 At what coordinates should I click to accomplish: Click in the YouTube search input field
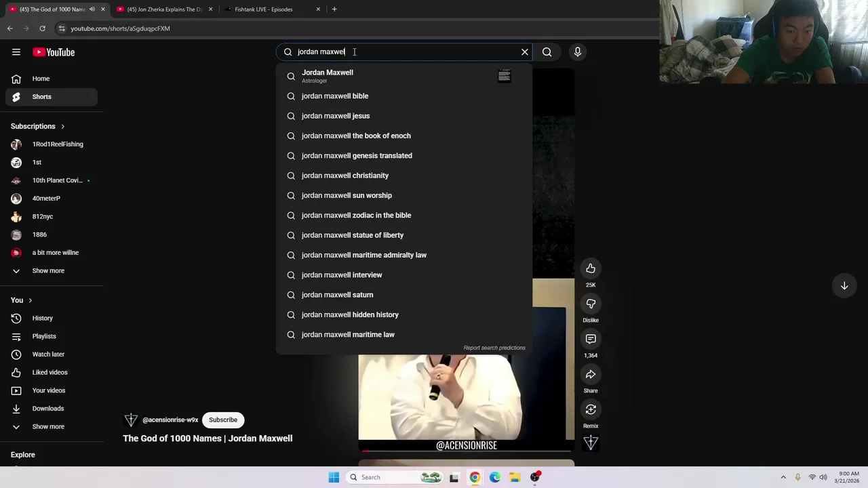[x=403, y=52]
